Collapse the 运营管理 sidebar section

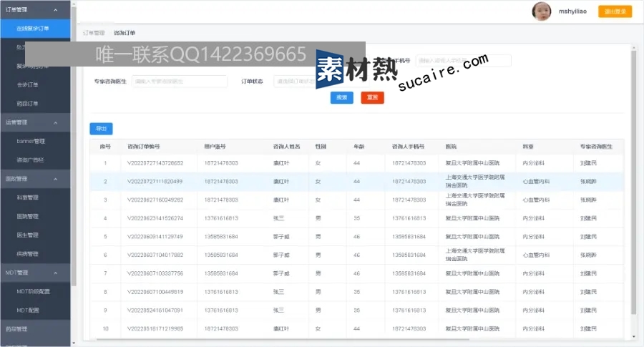pyautogui.click(x=56, y=122)
